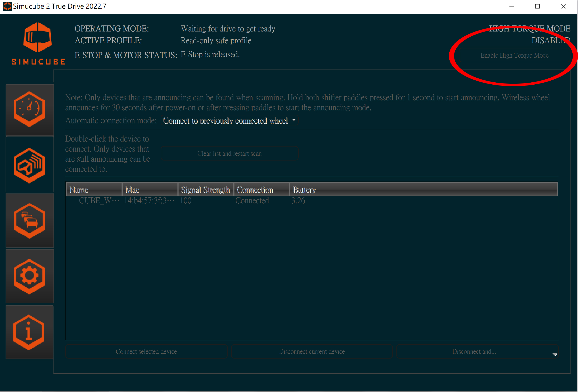Select the 14:b4:57:3f:3 Mac address cell
Viewport: 578px width, 392px height.
[x=149, y=201]
